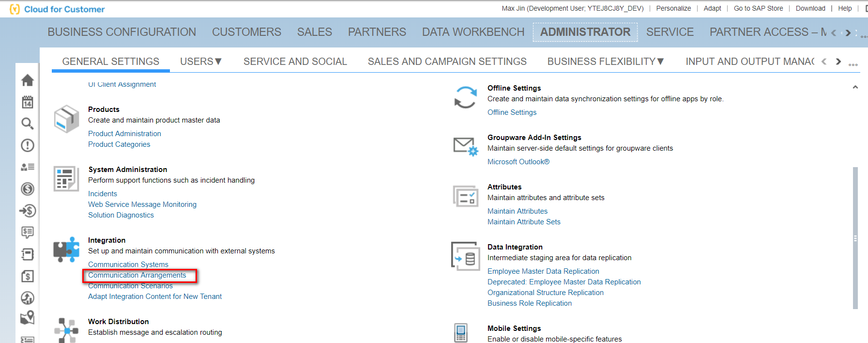The image size is (868, 343).
Task: Open the Home icon in the sidebar
Action: (28, 80)
